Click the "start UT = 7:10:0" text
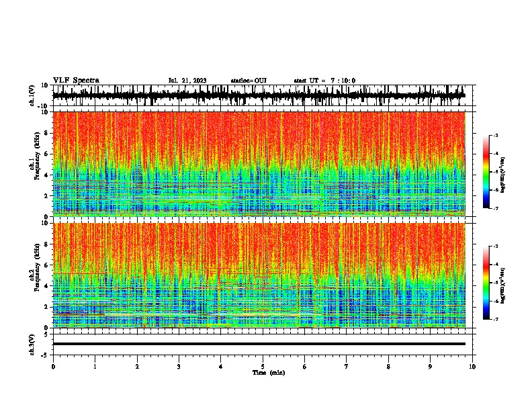 coord(324,81)
